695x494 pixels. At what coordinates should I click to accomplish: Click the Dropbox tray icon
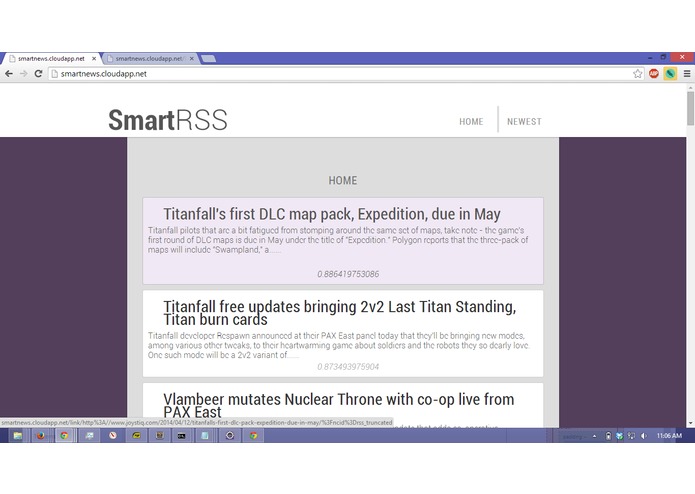click(620, 436)
